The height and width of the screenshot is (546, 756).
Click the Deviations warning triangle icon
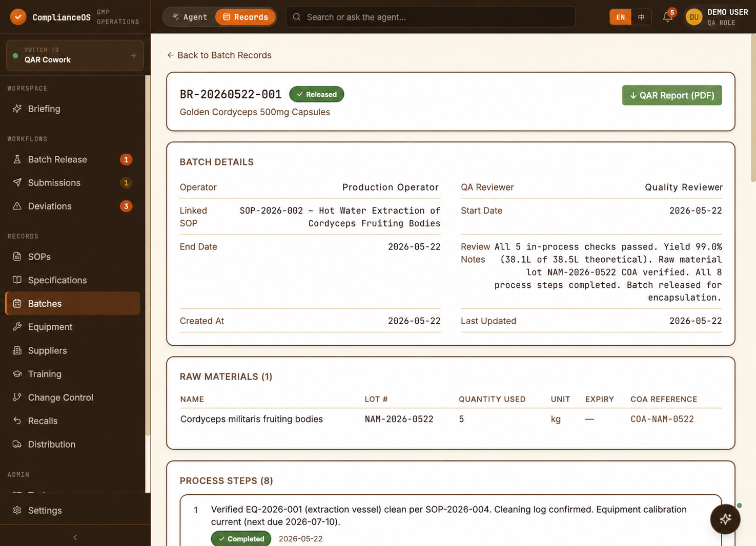pyautogui.click(x=17, y=206)
